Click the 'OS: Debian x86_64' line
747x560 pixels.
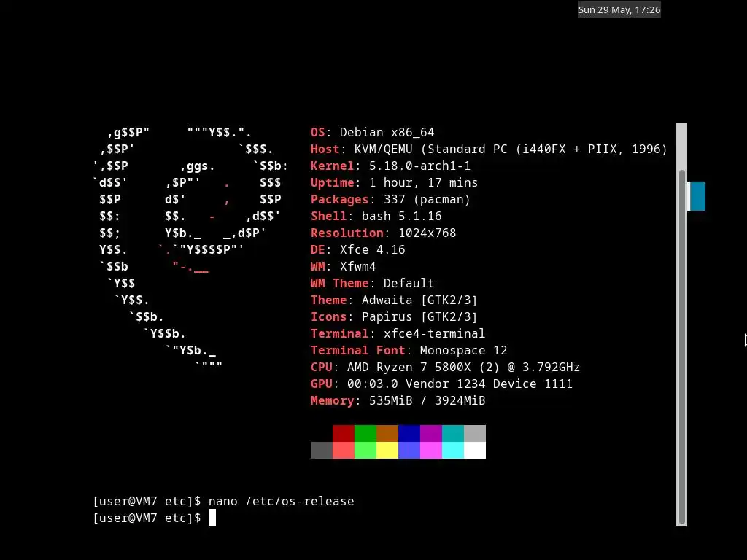point(373,133)
